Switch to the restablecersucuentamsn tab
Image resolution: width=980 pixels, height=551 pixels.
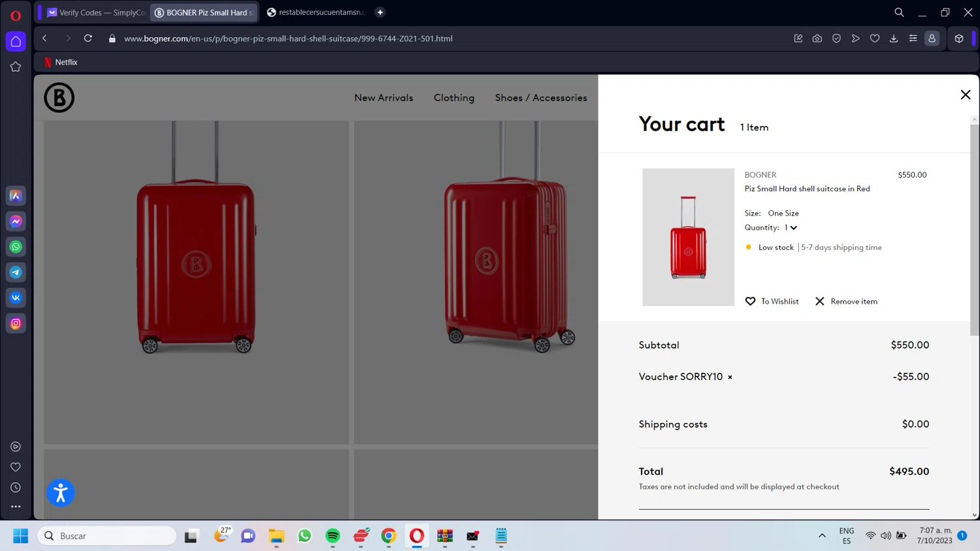pos(316,12)
